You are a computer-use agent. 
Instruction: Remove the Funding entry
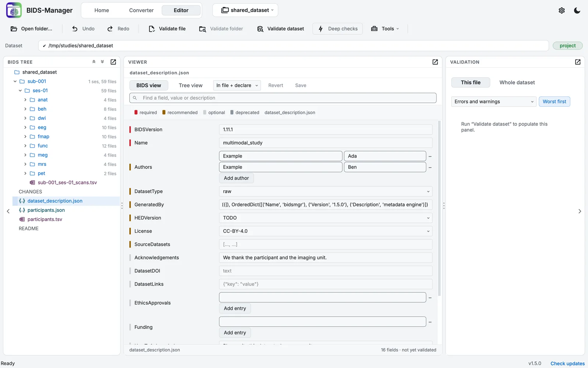pos(430,322)
